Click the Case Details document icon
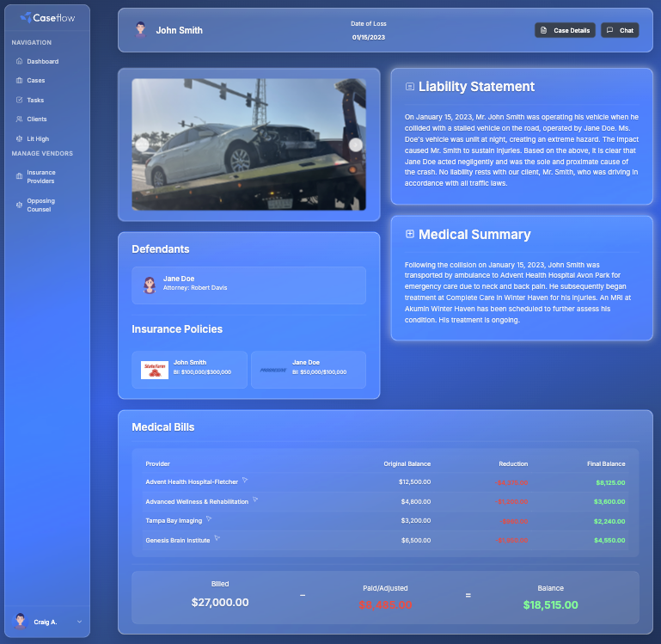Image resolution: width=661 pixels, height=644 pixels. coord(544,30)
